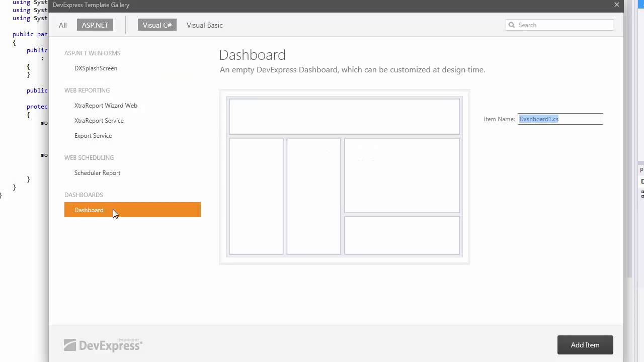644x362 pixels.
Task: Click the WEB SCHEDULING category header
Action: pos(89,158)
